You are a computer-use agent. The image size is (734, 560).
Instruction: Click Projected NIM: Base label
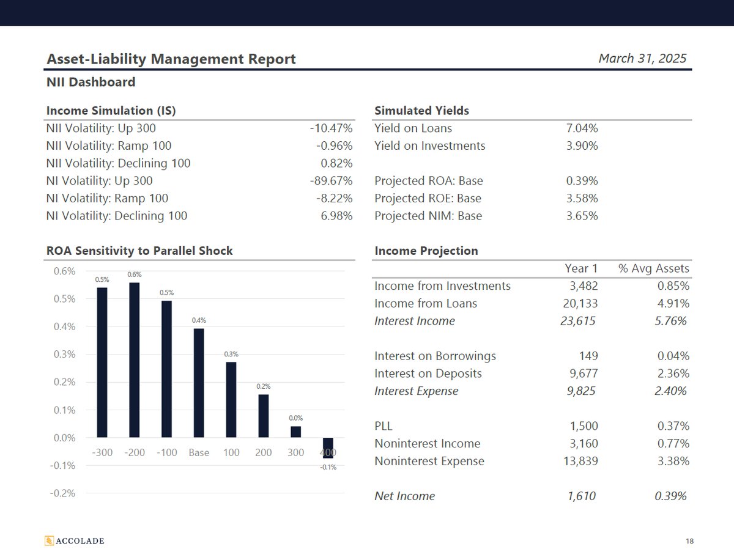pos(428,216)
